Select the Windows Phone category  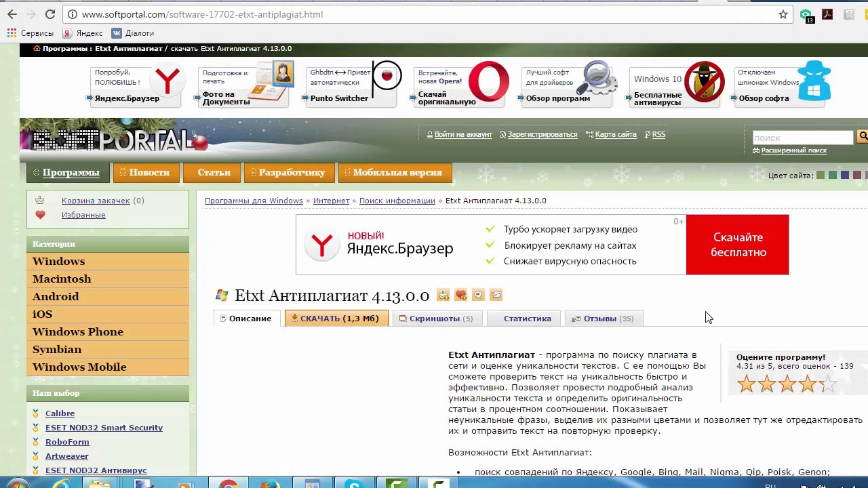click(x=108, y=331)
